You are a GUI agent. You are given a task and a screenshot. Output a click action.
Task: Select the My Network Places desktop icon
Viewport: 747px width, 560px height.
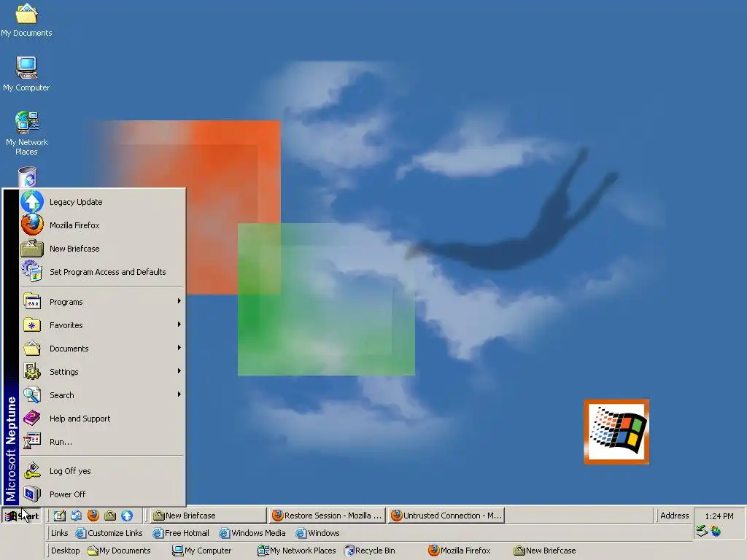26,133
